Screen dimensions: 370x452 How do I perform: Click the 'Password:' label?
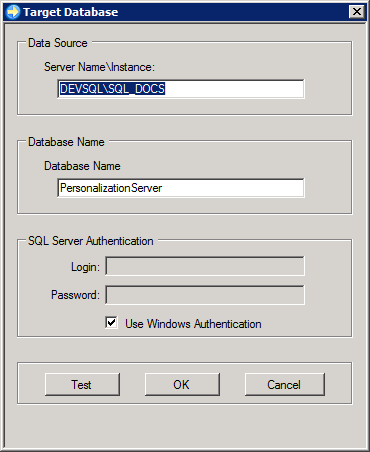[x=75, y=295]
